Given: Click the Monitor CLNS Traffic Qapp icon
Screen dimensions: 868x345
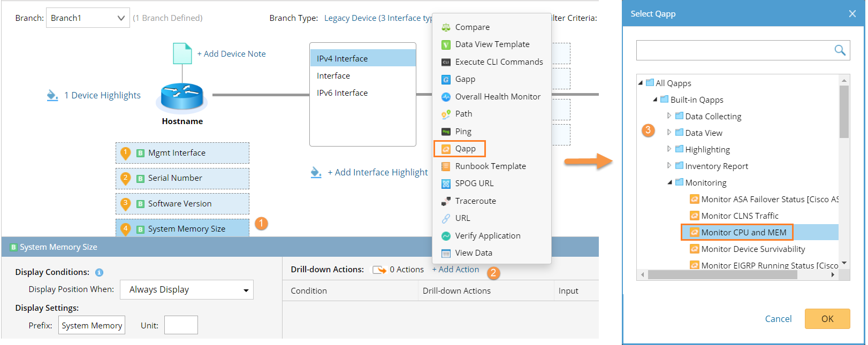Looking at the screenshot, I should 694,216.
